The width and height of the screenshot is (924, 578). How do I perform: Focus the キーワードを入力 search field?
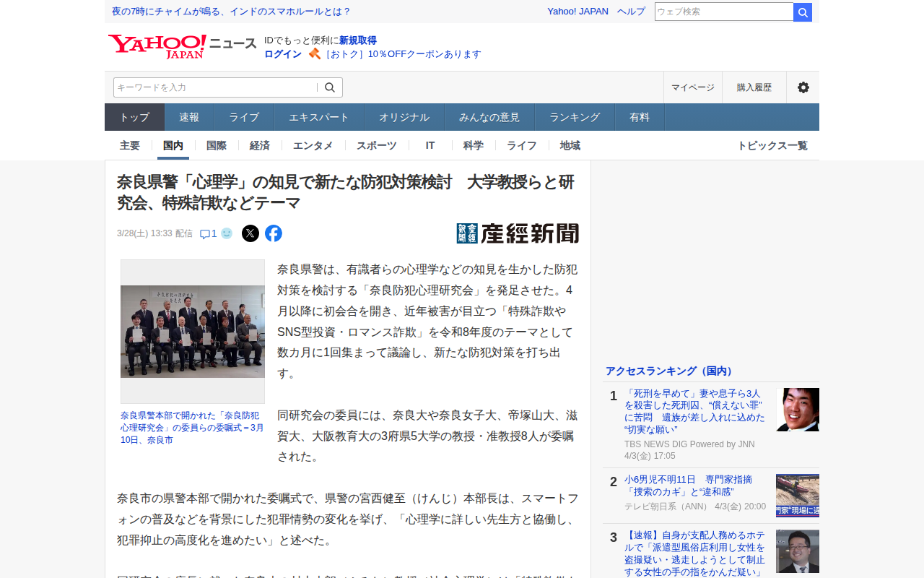tap(215, 87)
